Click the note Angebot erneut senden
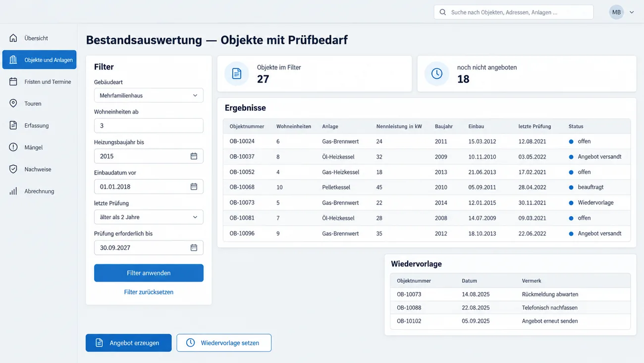Viewport: 644px width, 363px height. coord(550,321)
